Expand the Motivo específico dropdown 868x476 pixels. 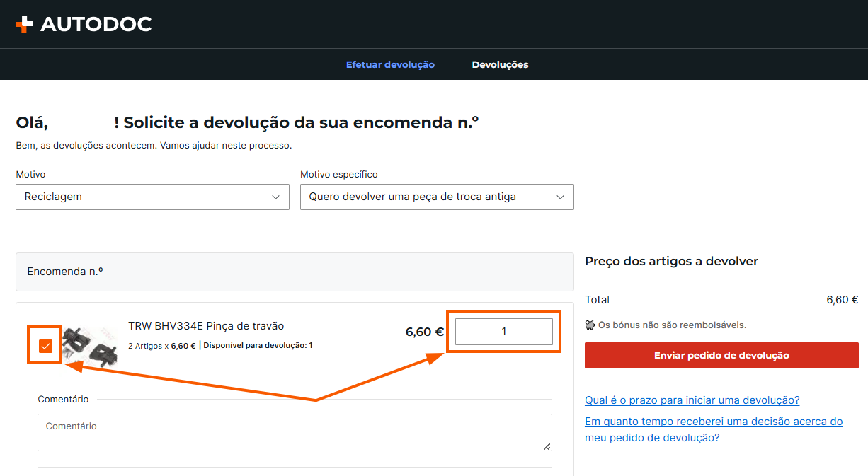pos(437,197)
